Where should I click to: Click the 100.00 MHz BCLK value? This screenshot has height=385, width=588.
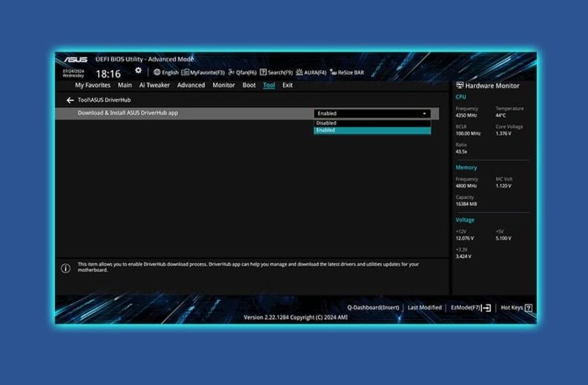point(468,133)
